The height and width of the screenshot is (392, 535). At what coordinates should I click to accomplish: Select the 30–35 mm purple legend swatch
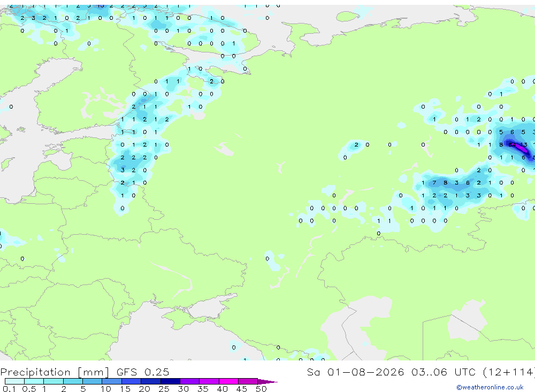click(x=190, y=381)
